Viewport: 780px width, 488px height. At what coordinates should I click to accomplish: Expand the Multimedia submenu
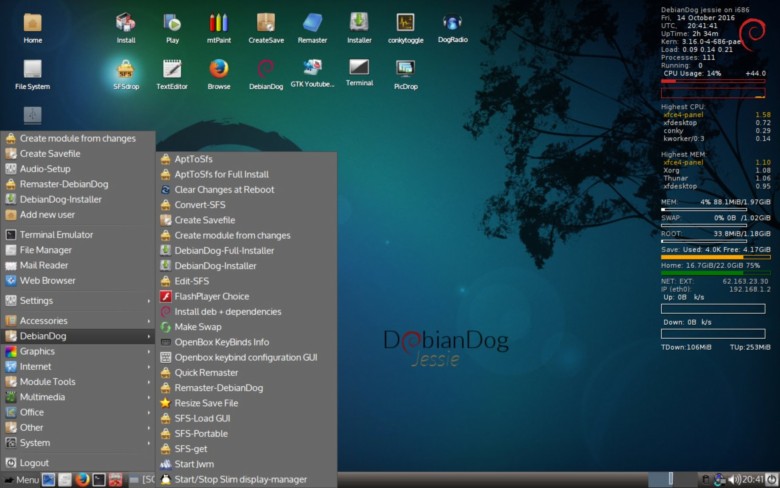point(78,397)
